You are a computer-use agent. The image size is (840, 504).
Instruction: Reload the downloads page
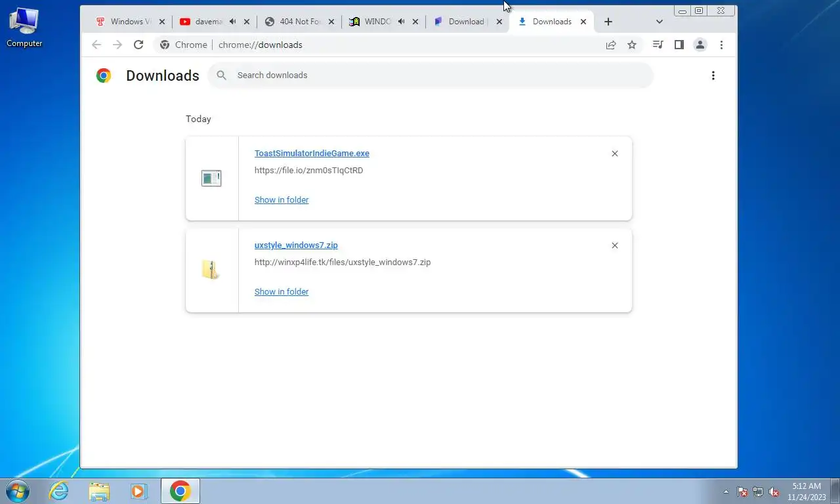click(138, 45)
